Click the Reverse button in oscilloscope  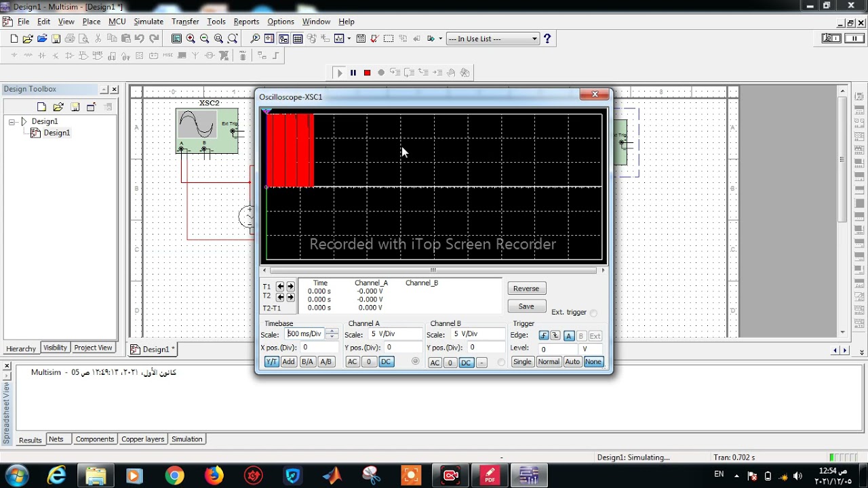(x=526, y=289)
